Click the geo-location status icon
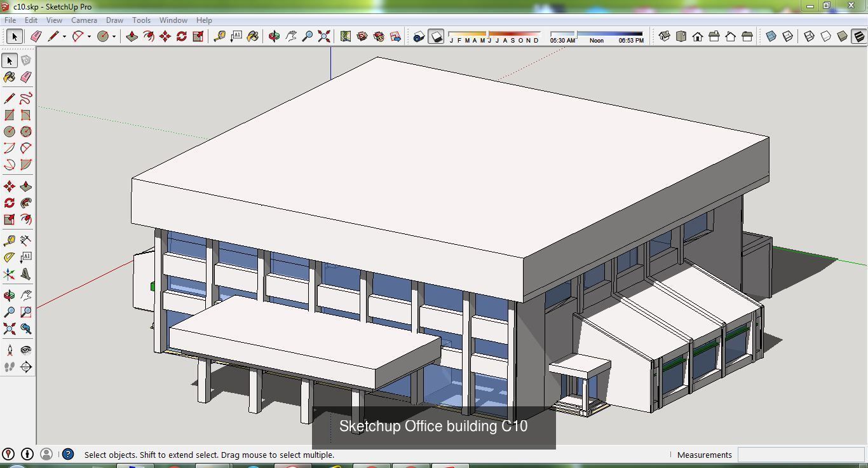The image size is (868, 468). [x=8, y=454]
